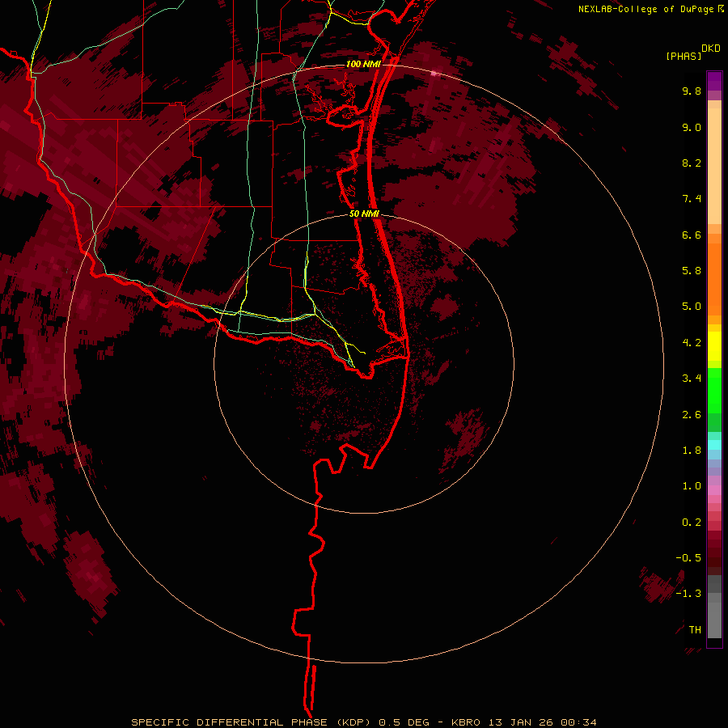Select the 50 NMI range ring label
This screenshot has width=728, height=728.
coord(364,214)
